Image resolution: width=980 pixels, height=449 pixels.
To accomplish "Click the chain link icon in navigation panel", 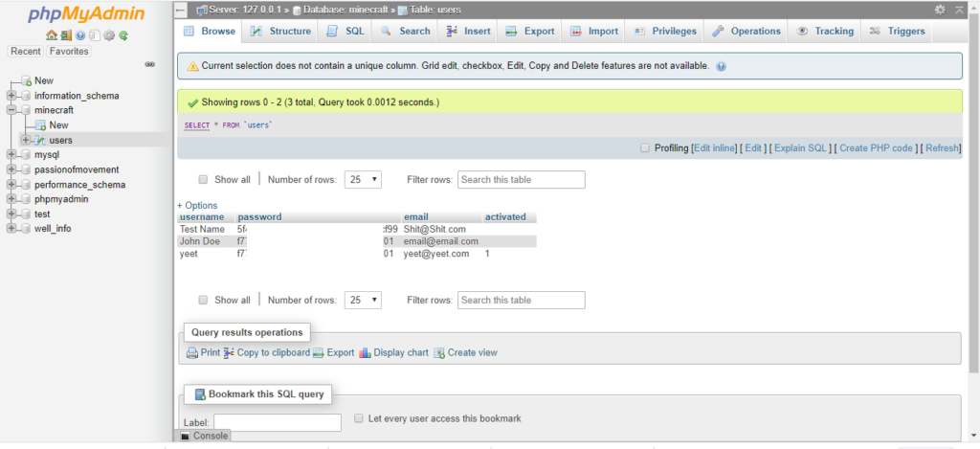I will 150,64.
